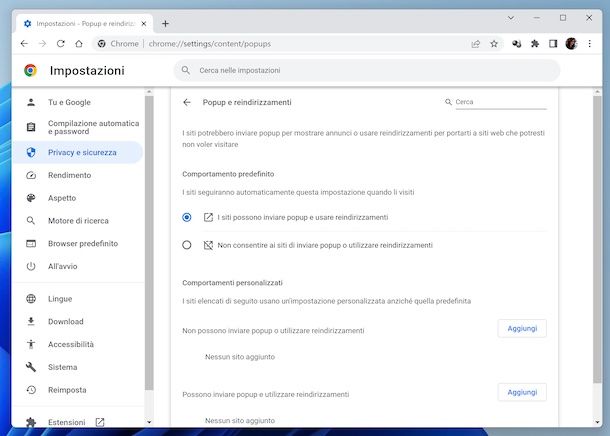Click the main page scroll-down arrow

tap(597, 422)
